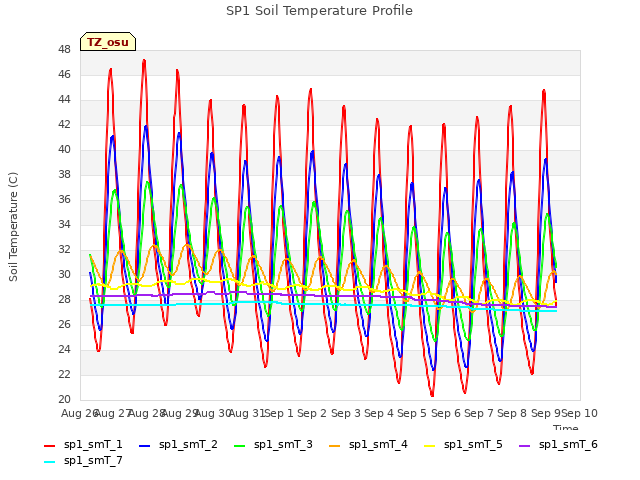Click the Time x-axis title

tap(566, 428)
